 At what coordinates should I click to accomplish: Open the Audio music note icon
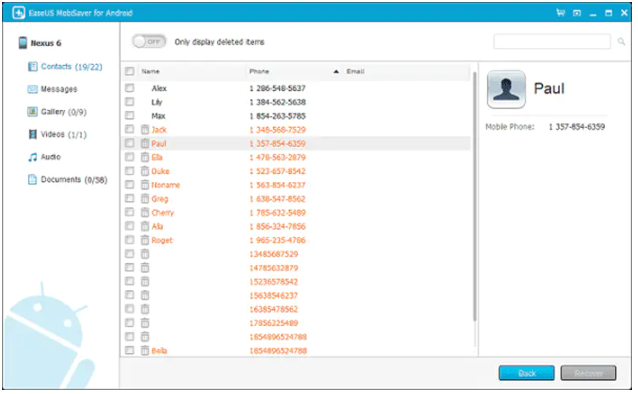(x=33, y=157)
